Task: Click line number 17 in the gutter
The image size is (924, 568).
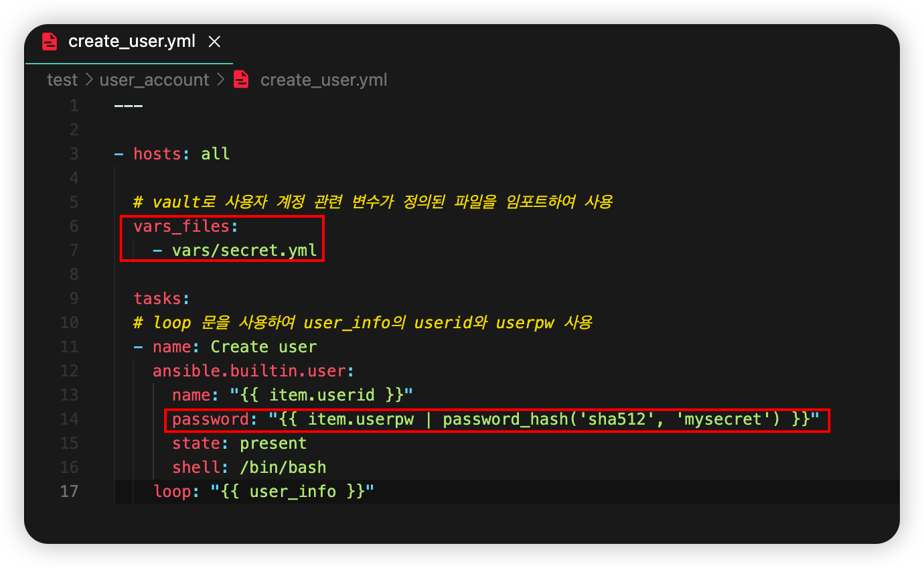Action: coord(70,491)
